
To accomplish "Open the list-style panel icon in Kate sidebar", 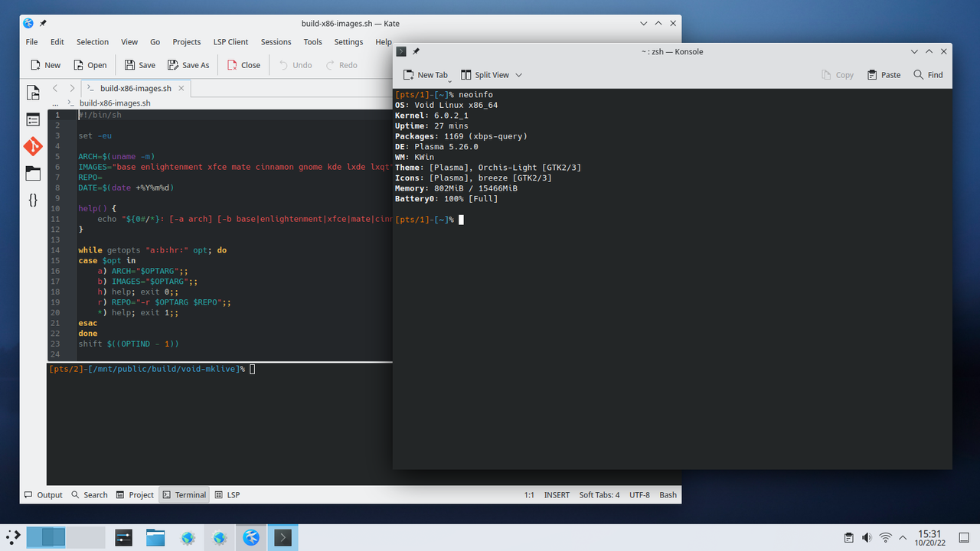I will 33,119.
